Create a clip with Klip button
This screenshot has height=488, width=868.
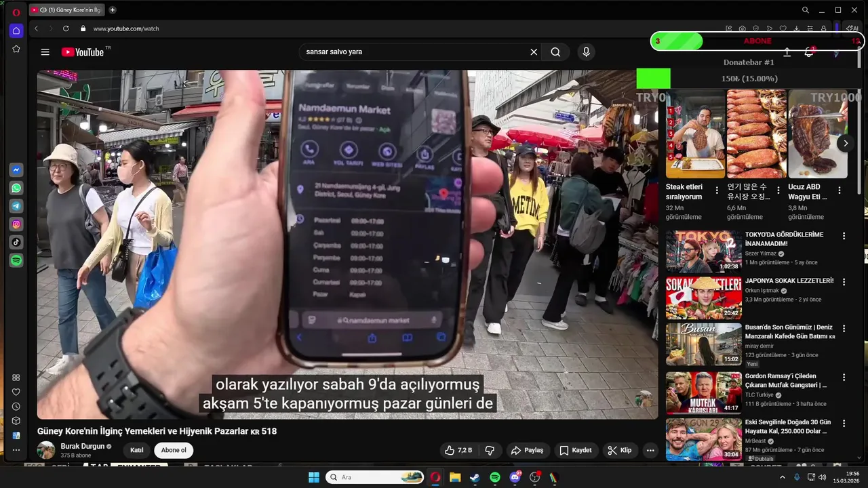click(x=619, y=450)
